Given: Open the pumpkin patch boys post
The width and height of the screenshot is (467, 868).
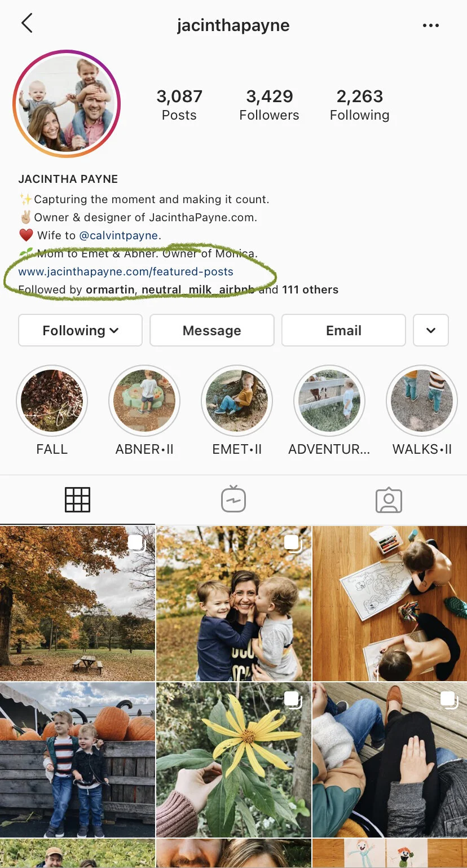Looking at the screenshot, I should click(x=77, y=760).
